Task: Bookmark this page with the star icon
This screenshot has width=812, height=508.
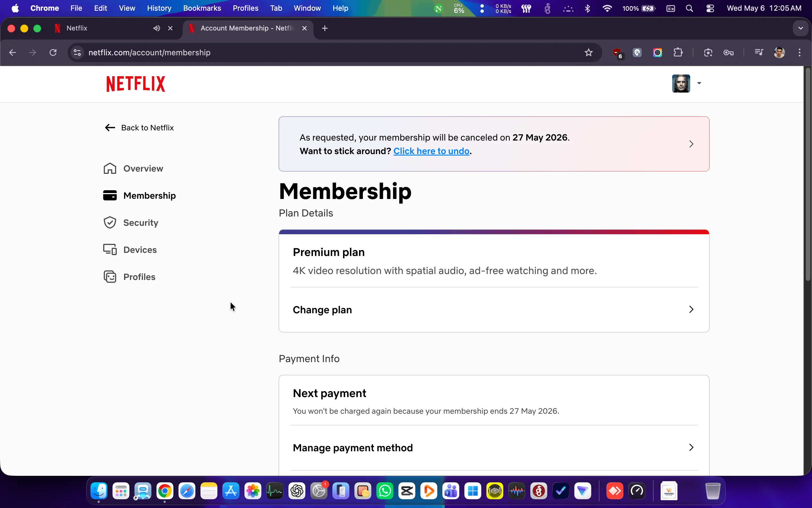Action: pos(588,52)
